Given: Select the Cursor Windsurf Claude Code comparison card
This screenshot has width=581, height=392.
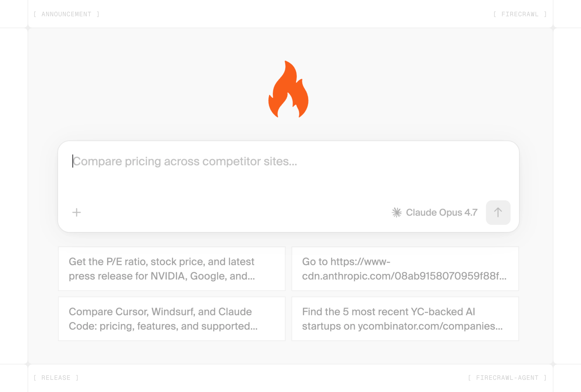Looking at the screenshot, I should (x=172, y=319).
